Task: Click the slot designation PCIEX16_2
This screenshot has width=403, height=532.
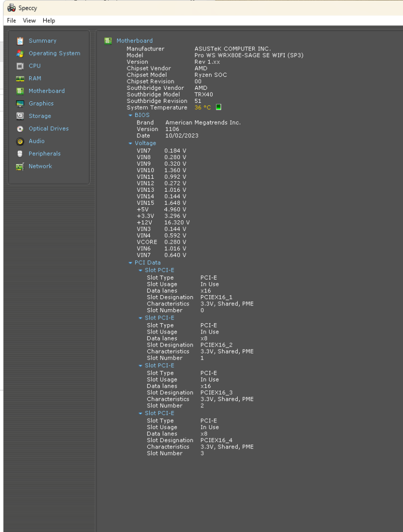Action: point(216,345)
